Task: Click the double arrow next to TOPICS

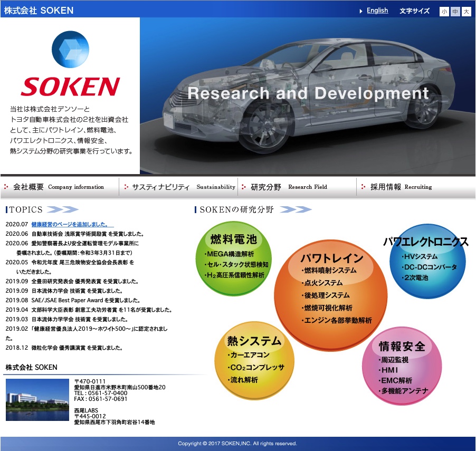Action: coord(63,209)
